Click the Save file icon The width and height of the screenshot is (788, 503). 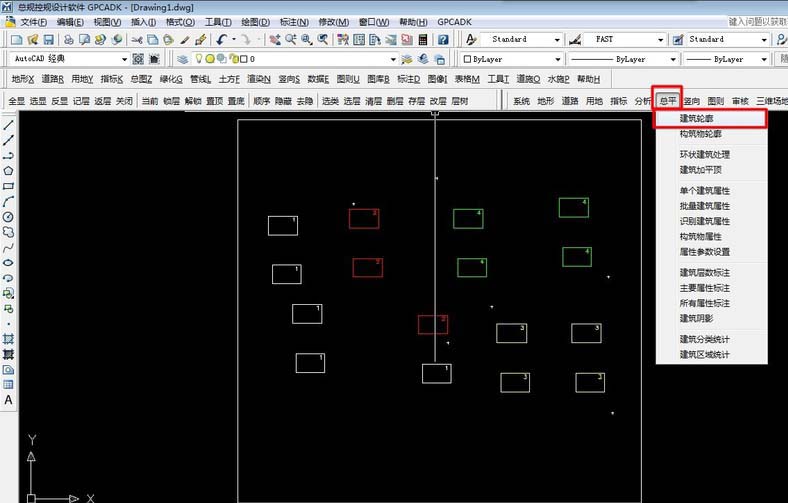coord(47,40)
